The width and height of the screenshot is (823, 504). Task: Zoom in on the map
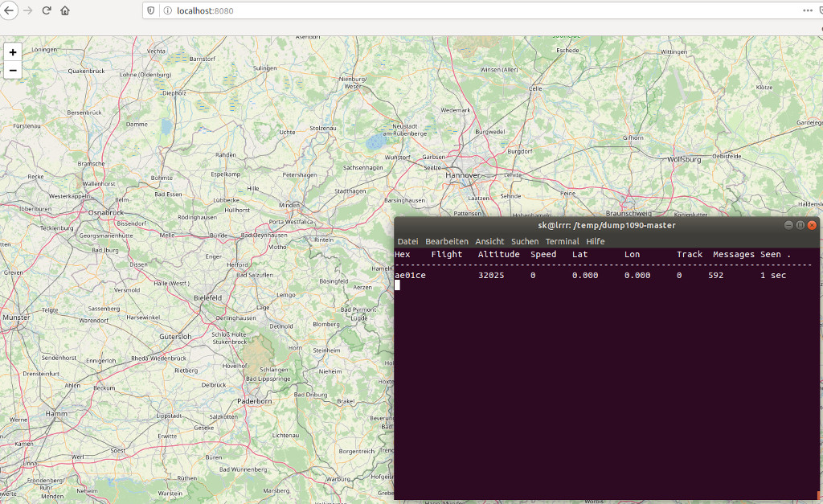pyautogui.click(x=13, y=52)
